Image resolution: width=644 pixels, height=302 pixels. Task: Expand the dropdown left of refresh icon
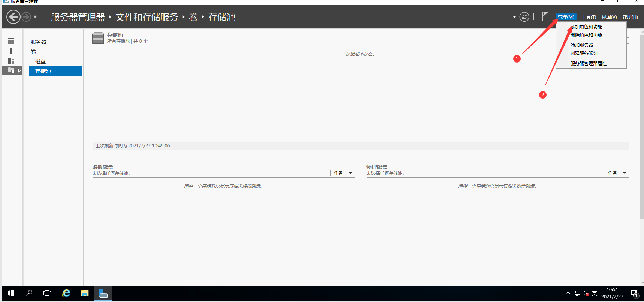coord(514,17)
